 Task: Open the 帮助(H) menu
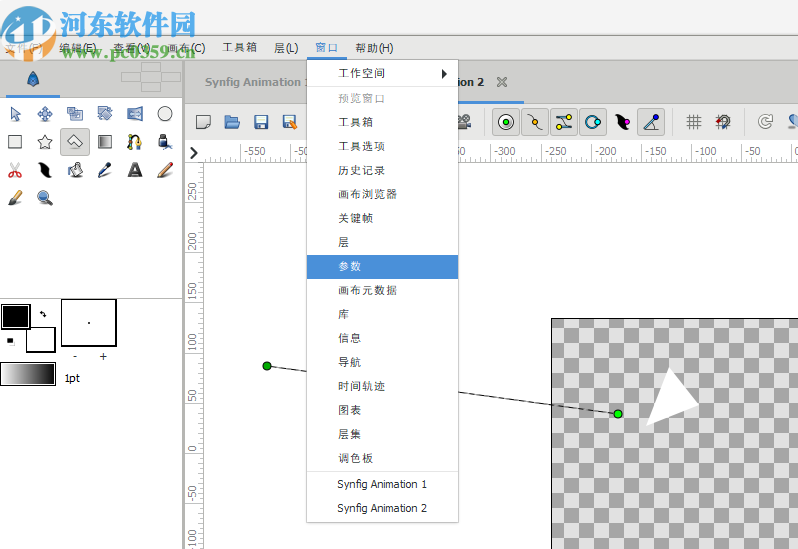[374, 48]
